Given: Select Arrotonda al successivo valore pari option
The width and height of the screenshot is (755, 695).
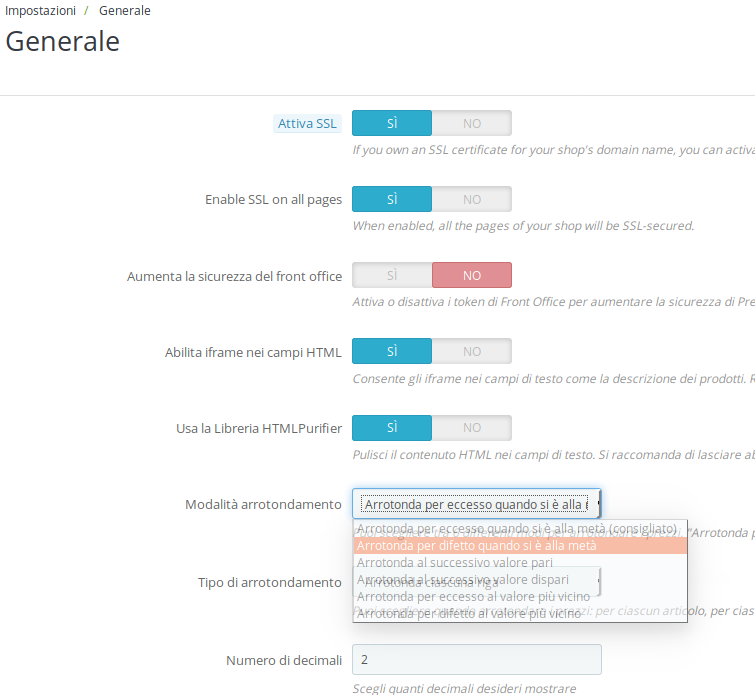Looking at the screenshot, I should tap(520, 563).
